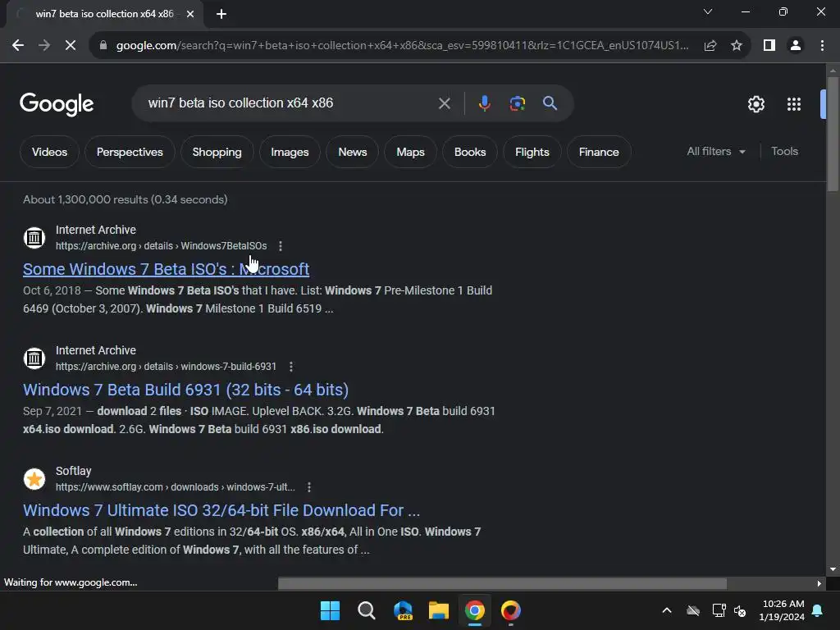The width and height of the screenshot is (840, 630).
Task: Filter results by Flights
Action: 532,152
